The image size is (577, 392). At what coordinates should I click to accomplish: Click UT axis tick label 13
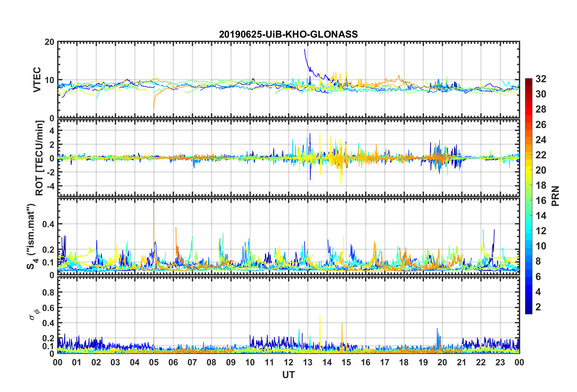click(x=308, y=362)
